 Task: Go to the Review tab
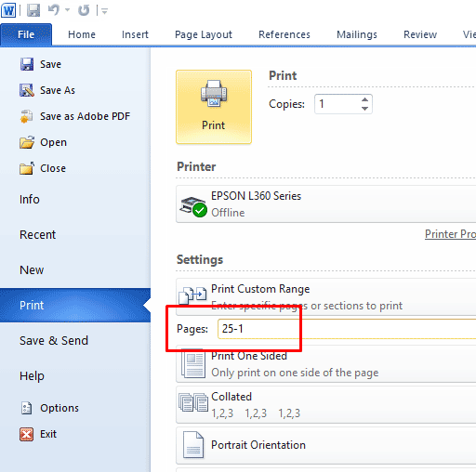coord(420,34)
